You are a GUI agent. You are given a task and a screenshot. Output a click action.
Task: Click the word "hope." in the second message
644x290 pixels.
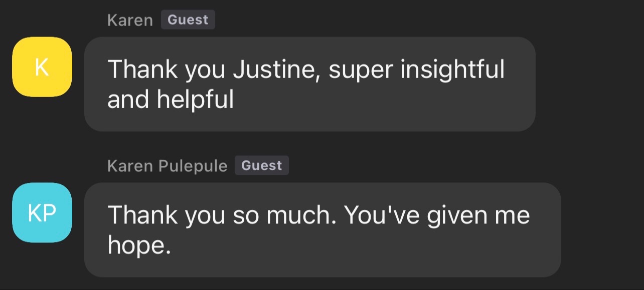click(139, 245)
